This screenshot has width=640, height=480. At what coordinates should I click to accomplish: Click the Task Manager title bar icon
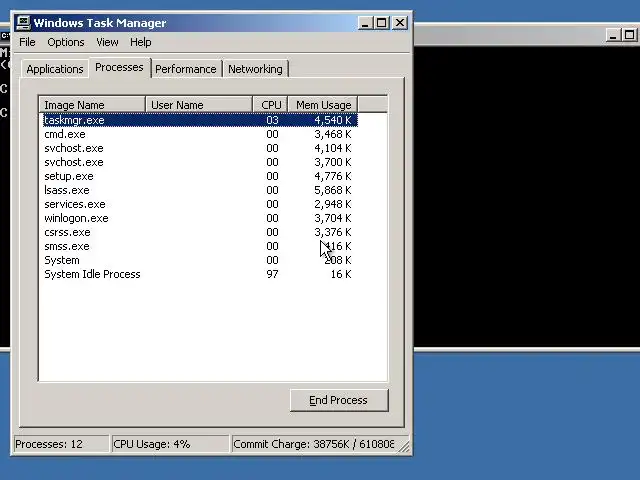click(x=23, y=23)
